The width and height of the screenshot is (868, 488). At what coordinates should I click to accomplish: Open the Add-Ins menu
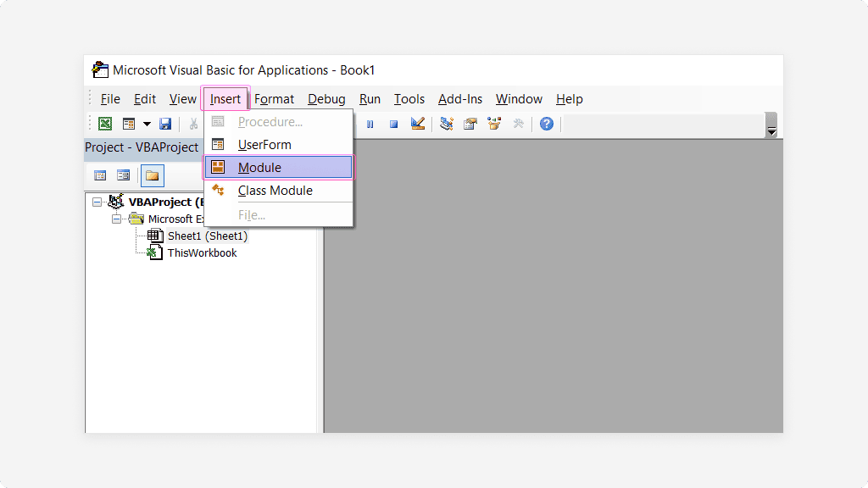pyautogui.click(x=460, y=99)
